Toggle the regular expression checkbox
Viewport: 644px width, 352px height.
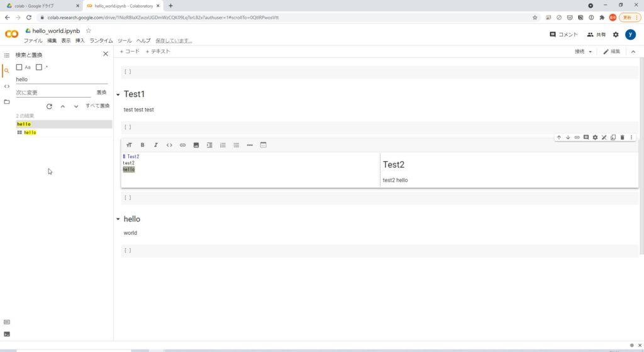tap(39, 67)
